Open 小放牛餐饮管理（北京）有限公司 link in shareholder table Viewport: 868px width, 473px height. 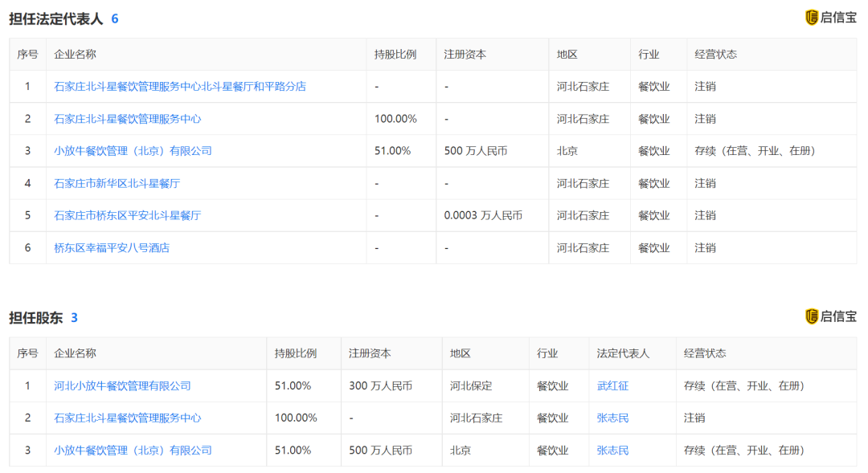[x=133, y=451]
